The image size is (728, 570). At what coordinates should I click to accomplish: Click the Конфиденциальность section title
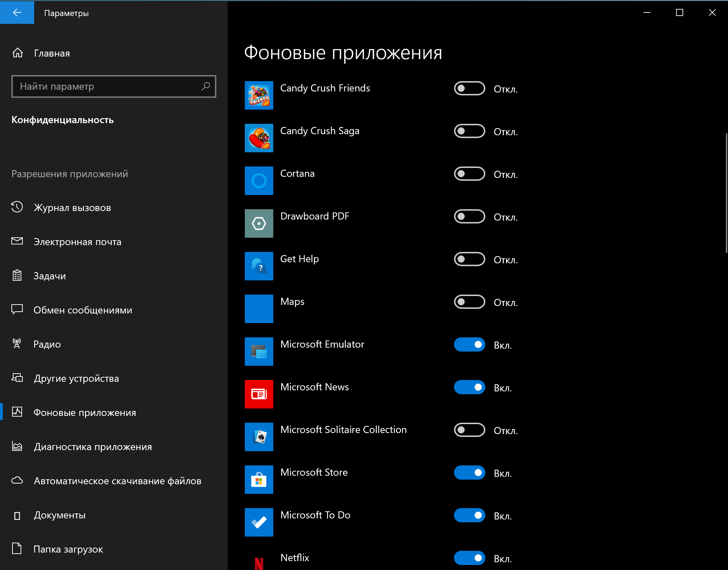pyautogui.click(x=63, y=120)
